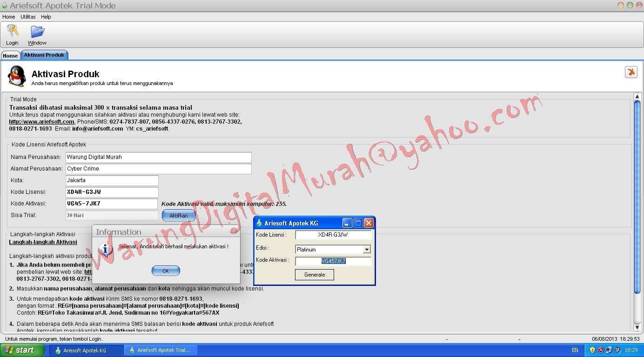Image resolution: width=644 pixels, height=357 pixels.
Task: Switch to the Home tab
Action: [10, 55]
